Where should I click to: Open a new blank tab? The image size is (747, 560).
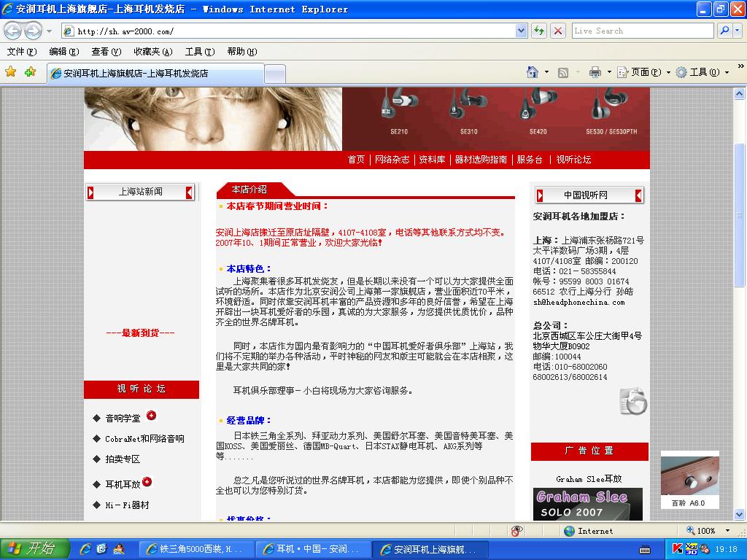point(275,74)
